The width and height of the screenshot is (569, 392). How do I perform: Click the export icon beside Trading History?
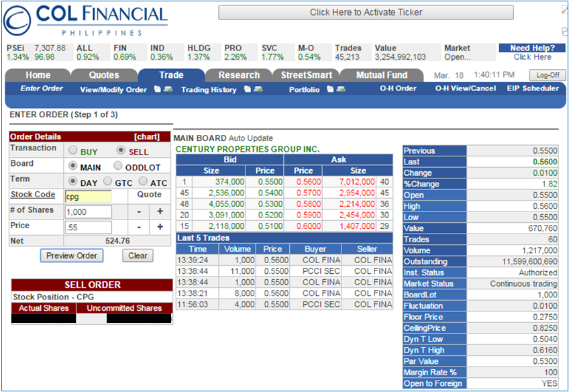pos(247,89)
